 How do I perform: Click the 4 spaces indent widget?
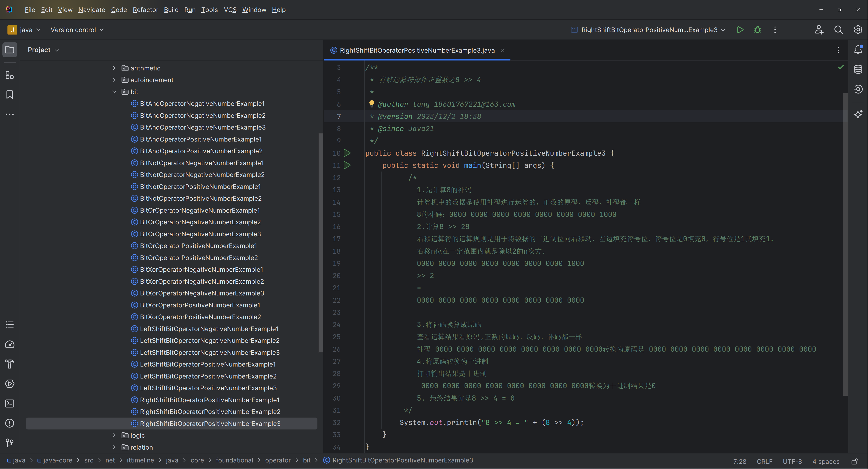pos(826,461)
